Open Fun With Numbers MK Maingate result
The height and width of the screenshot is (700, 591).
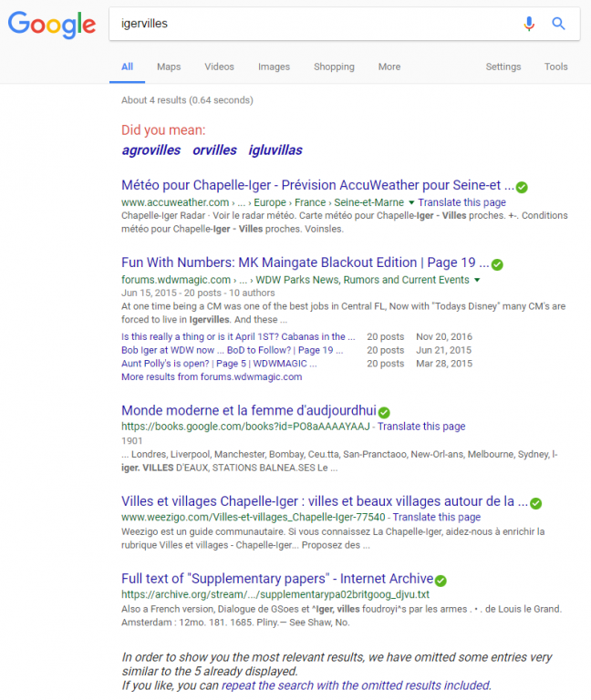(306, 262)
